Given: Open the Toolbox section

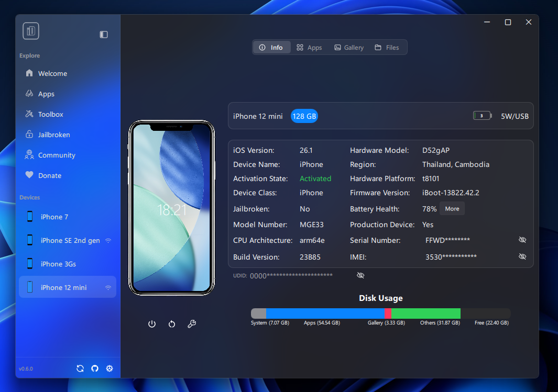Looking at the screenshot, I should coord(67,114).
